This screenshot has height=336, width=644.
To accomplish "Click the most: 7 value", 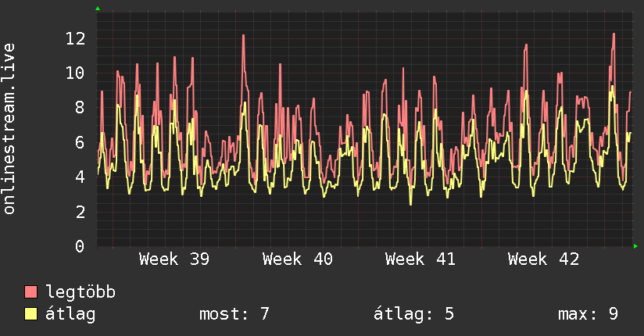I will [x=234, y=314].
